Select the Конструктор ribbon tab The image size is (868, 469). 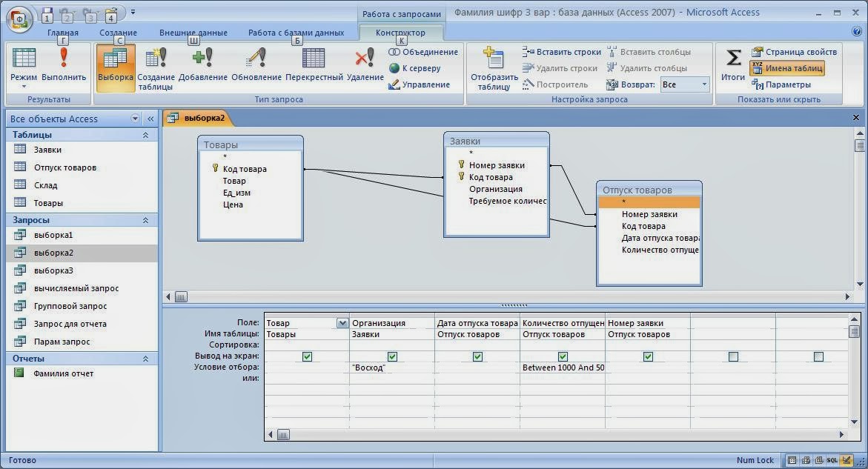click(x=400, y=33)
